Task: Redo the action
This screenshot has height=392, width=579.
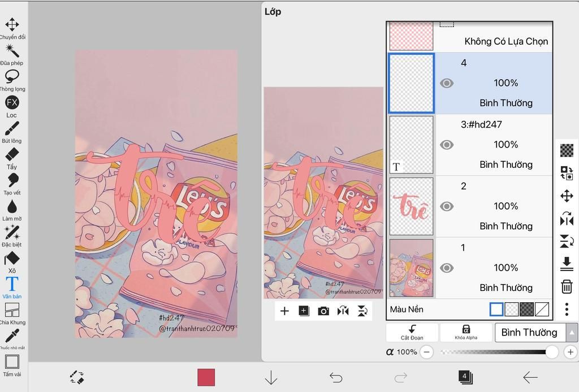Action: (x=401, y=377)
